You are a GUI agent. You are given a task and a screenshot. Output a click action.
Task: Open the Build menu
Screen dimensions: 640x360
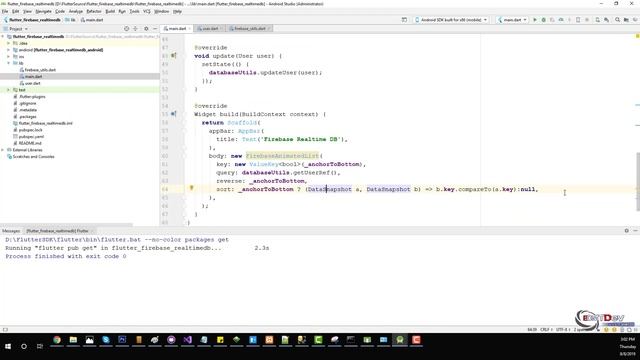pos(110,11)
